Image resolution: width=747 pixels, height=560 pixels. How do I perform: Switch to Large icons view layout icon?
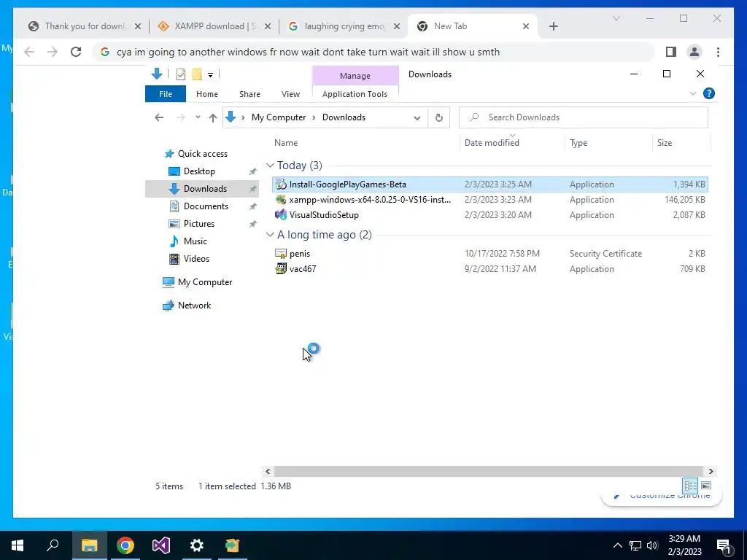706,486
